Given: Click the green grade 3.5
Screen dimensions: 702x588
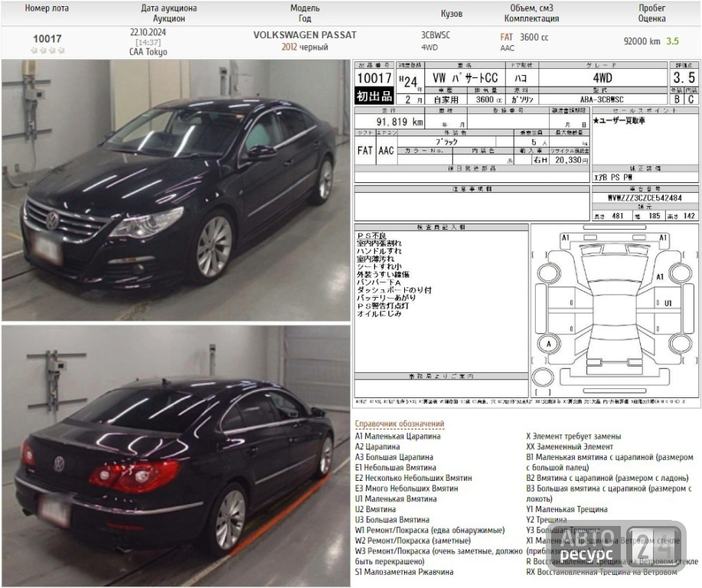Looking at the screenshot, I should (x=672, y=41).
